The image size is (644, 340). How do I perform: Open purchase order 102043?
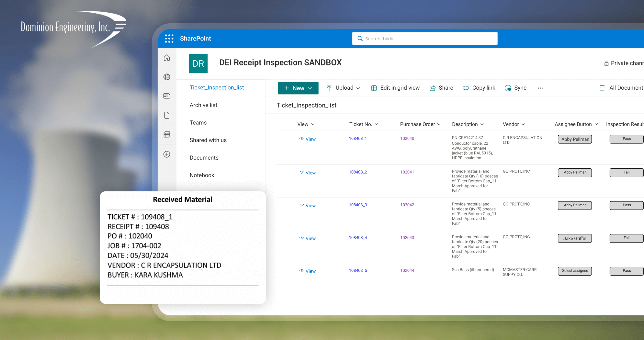coord(407,238)
